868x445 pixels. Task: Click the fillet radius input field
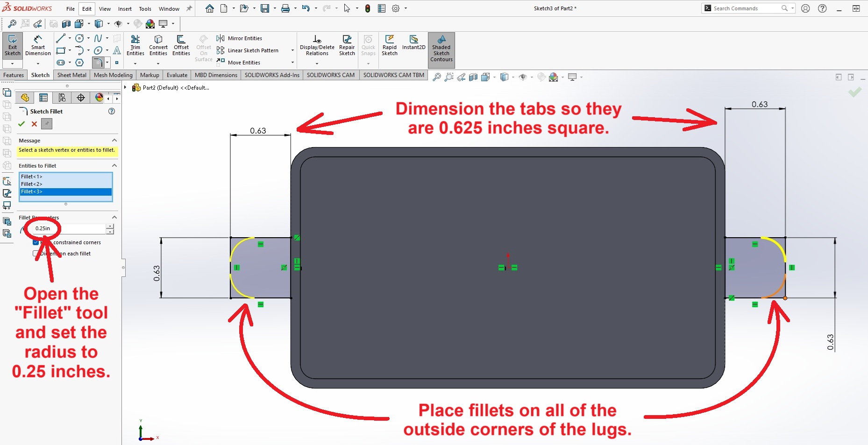click(x=69, y=229)
